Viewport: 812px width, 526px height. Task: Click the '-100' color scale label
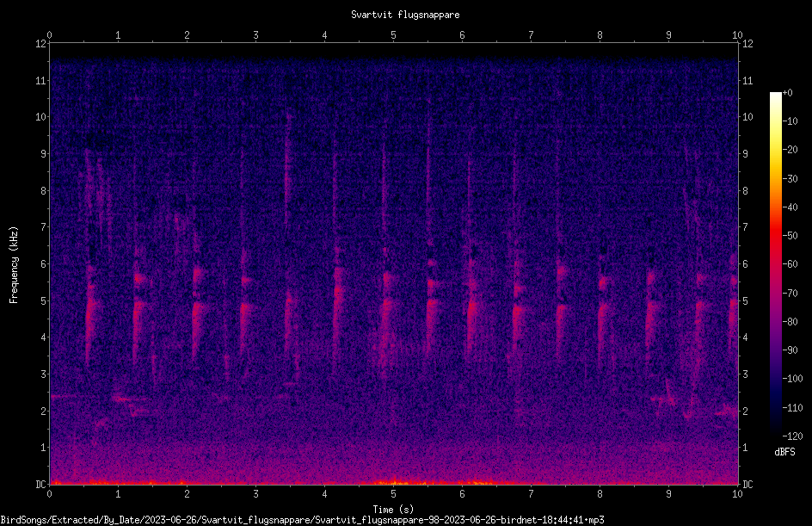(x=792, y=379)
